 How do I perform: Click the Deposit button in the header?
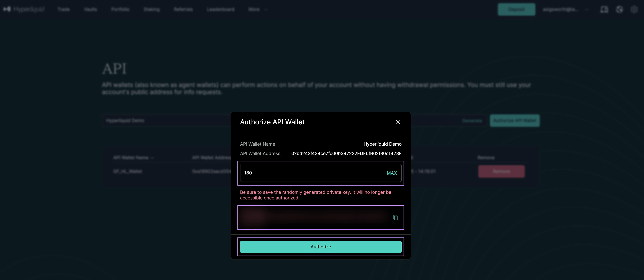click(516, 9)
